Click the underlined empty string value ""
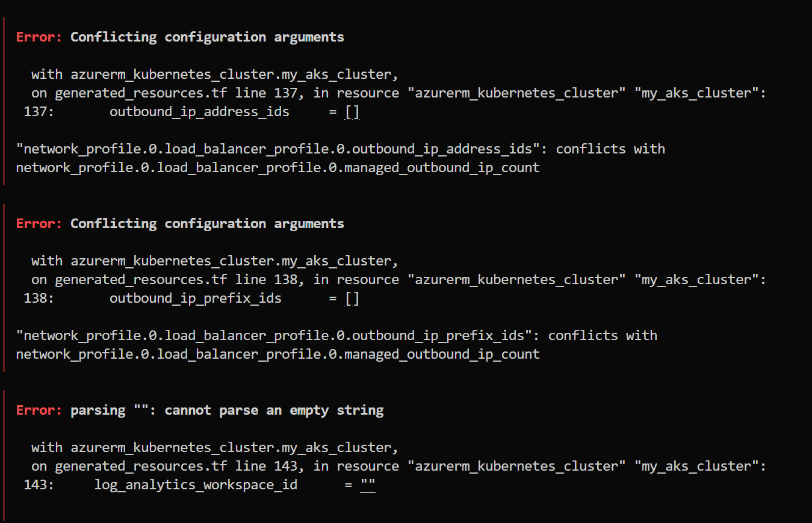812x523 pixels. [x=368, y=484]
